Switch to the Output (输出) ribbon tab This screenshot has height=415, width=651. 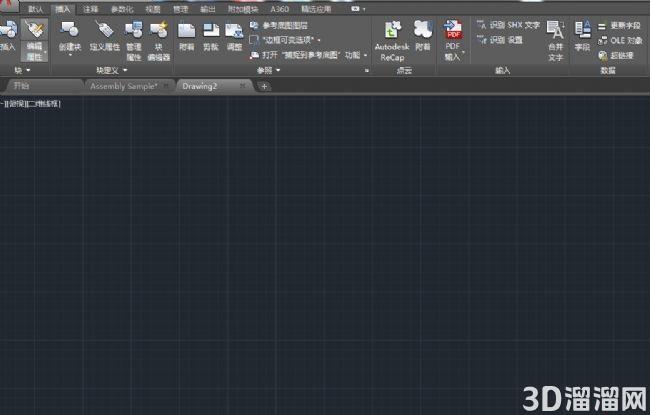(x=208, y=9)
